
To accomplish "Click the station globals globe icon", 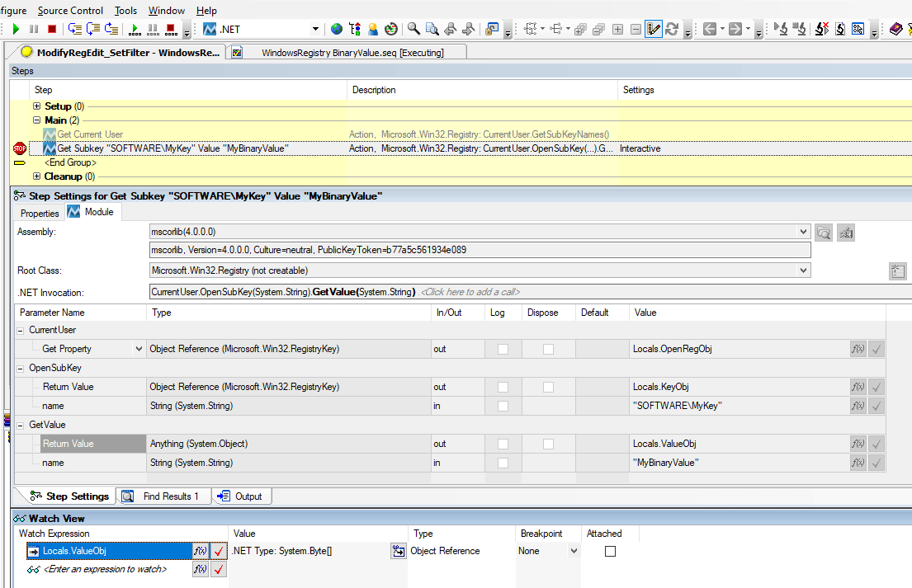I will (337, 29).
